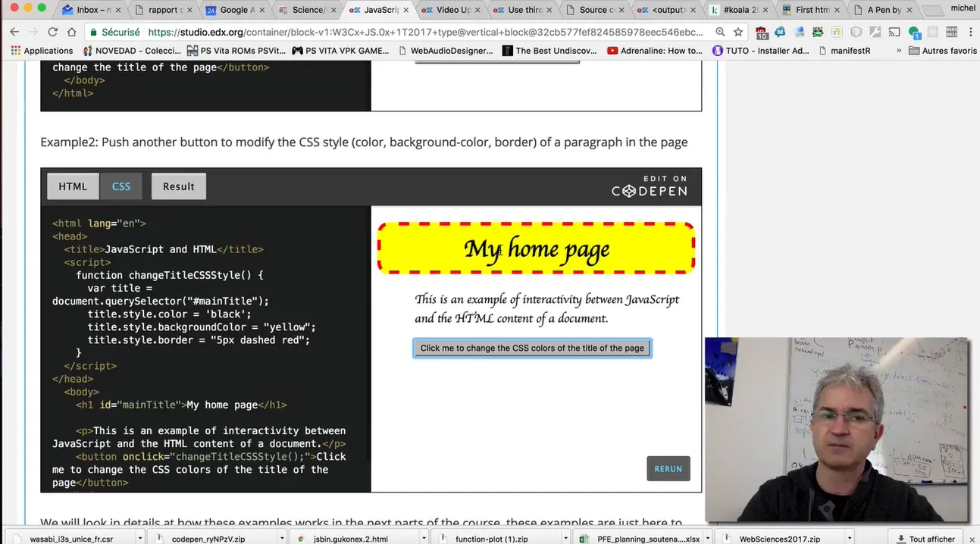
Task: Switch to the Source code browser tab
Action: coord(595,10)
